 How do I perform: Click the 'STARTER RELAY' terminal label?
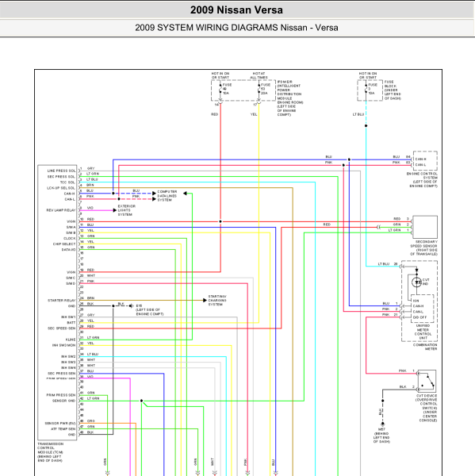pos(61,301)
